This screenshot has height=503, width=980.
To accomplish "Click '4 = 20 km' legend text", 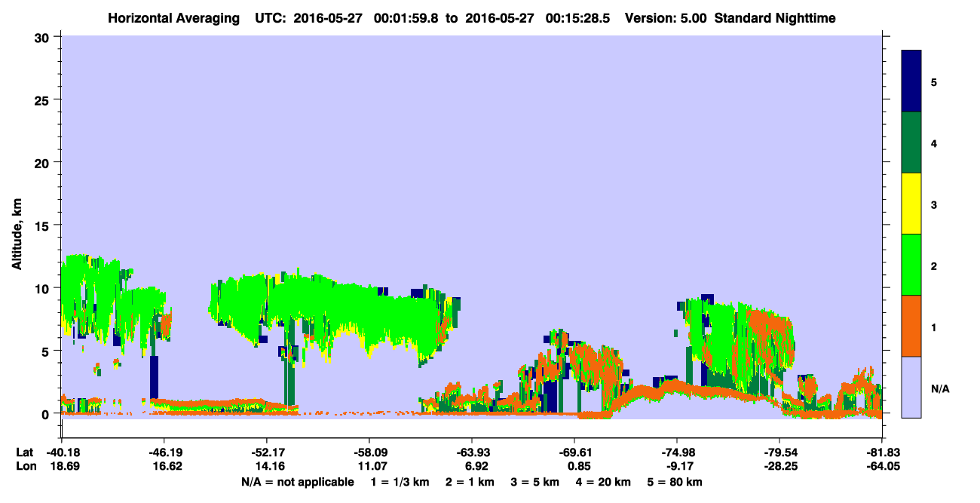I will click(x=602, y=481).
